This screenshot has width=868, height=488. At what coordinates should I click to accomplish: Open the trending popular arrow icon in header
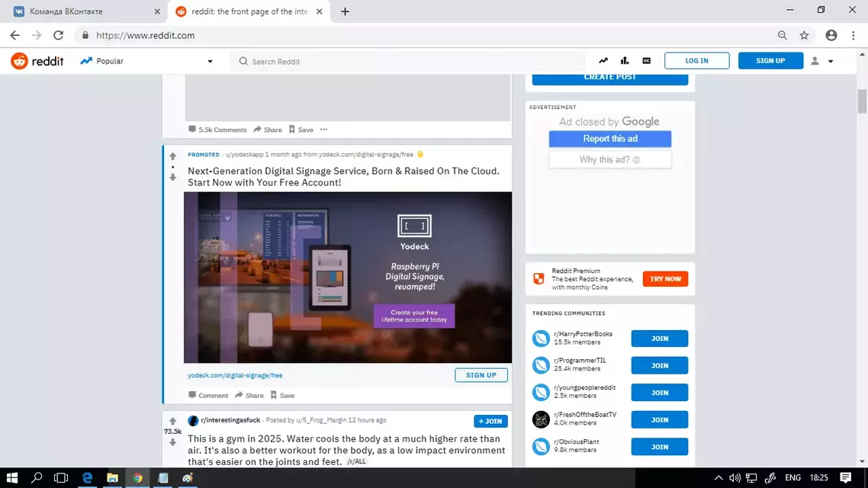click(x=603, y=61)
